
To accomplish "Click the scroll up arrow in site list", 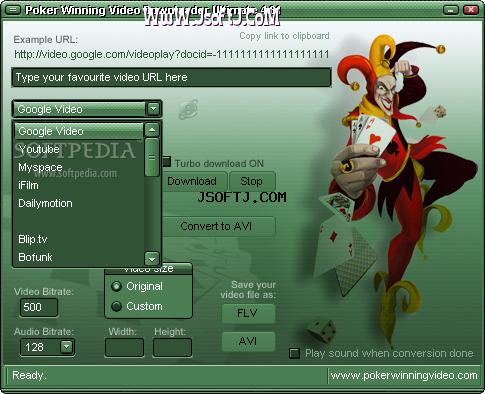I will [152, 130].
